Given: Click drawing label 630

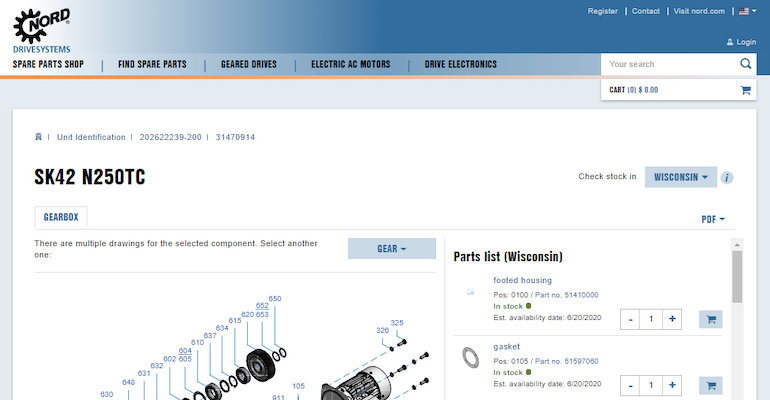Looking at the screenshot, I should tap(107, 394).
